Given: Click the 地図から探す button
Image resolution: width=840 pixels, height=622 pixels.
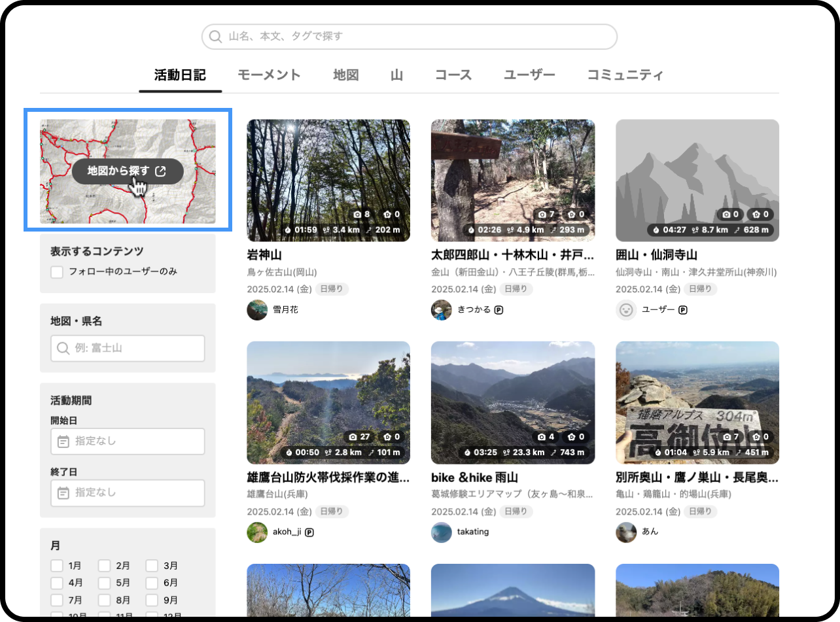Looking at the screenshot, I should [x=128, y=171].
